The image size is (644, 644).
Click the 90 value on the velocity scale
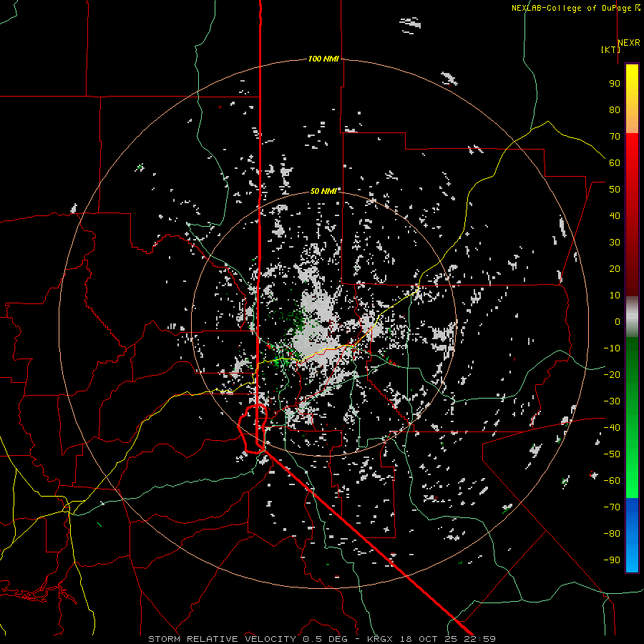tap(615, 84)
